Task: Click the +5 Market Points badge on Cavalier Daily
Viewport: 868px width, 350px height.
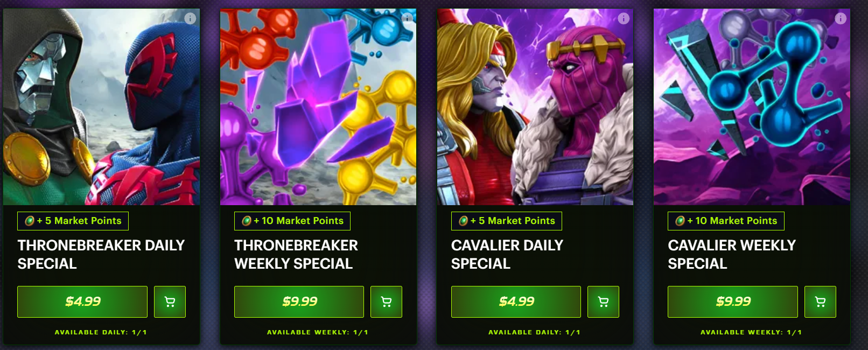Action: (x=507, y=221)
